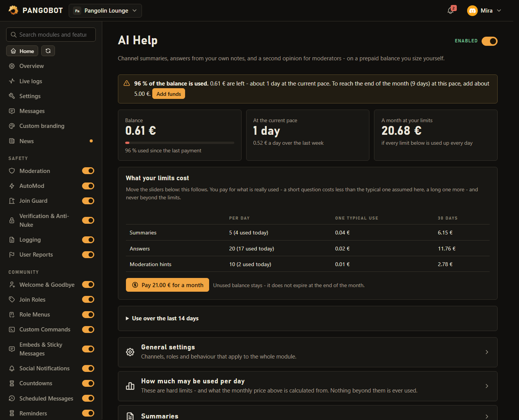Open Role Menus in the sidebar
This screenshot has width=519, height=420.
[35, 315]
